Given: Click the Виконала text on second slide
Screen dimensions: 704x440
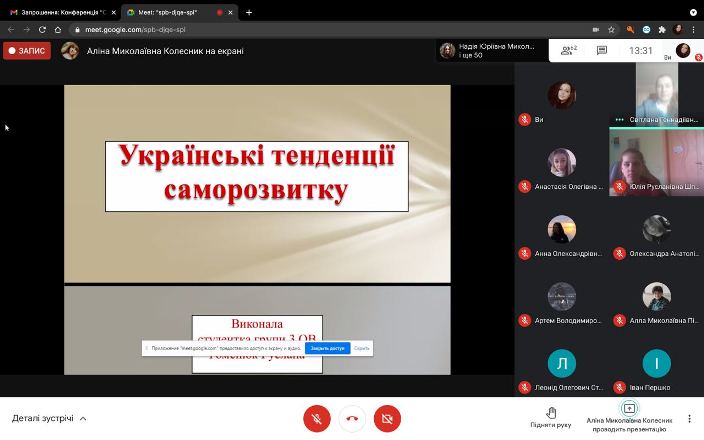Looking at the screenshot, I should pos(257,323).
